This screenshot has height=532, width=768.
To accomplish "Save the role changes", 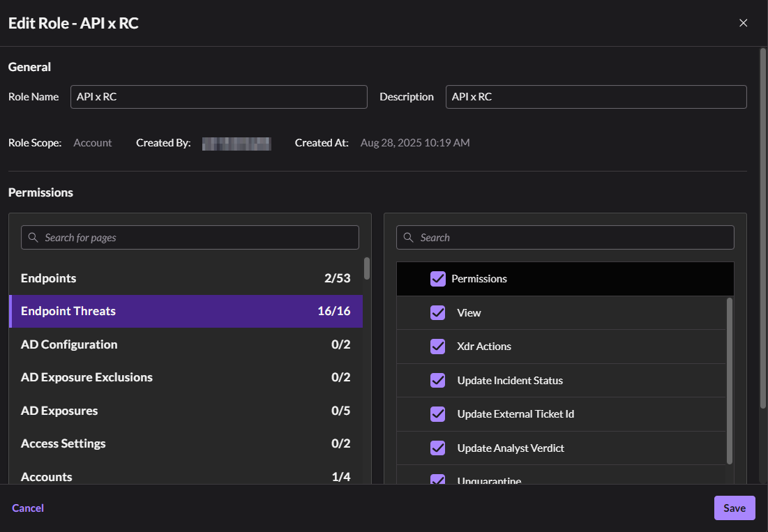I will coord(734,508).
